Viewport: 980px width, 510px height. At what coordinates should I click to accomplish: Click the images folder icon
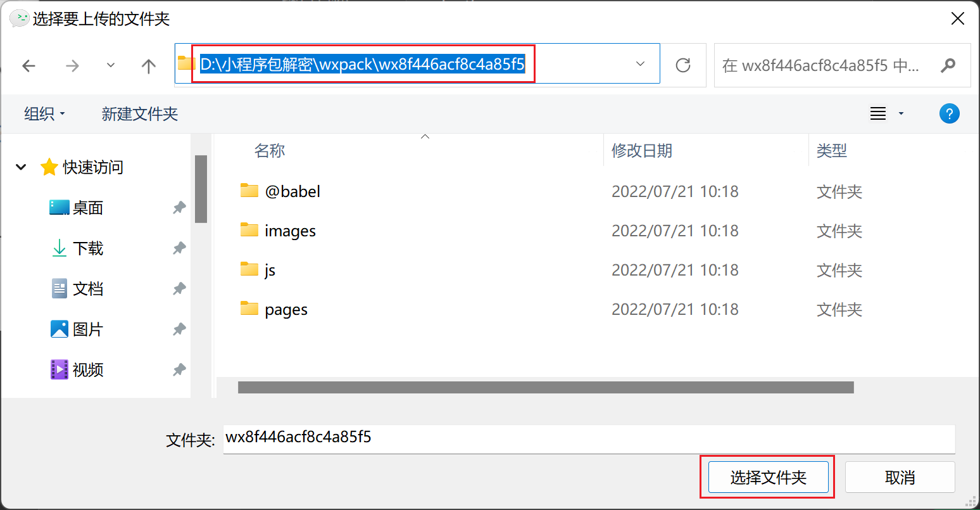(249, 229)
